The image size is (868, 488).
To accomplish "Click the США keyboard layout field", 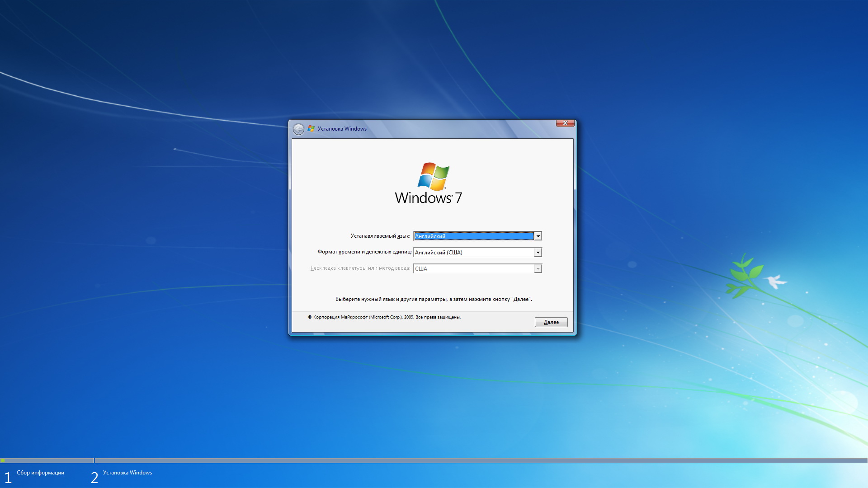I will point(473,269).
